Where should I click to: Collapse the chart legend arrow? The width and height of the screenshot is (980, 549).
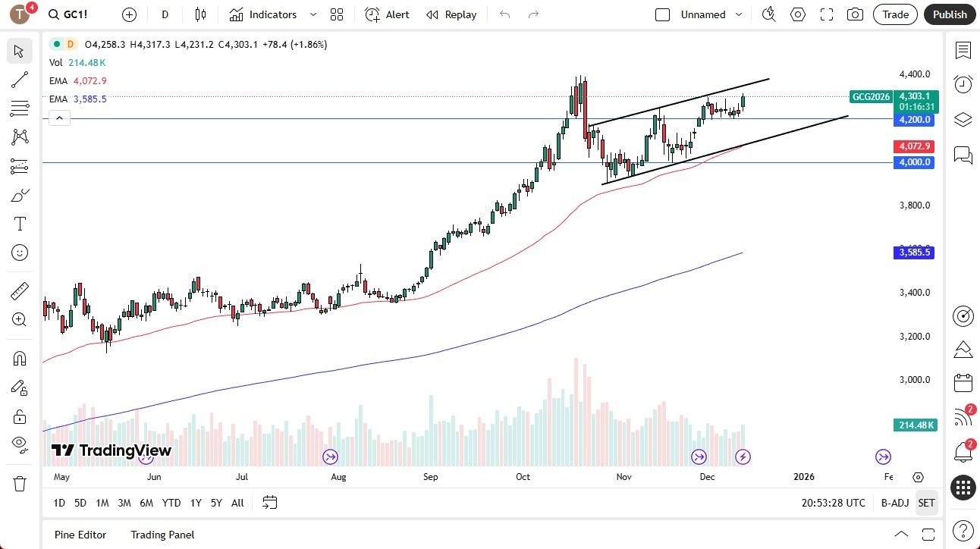(x=59, y=118)
